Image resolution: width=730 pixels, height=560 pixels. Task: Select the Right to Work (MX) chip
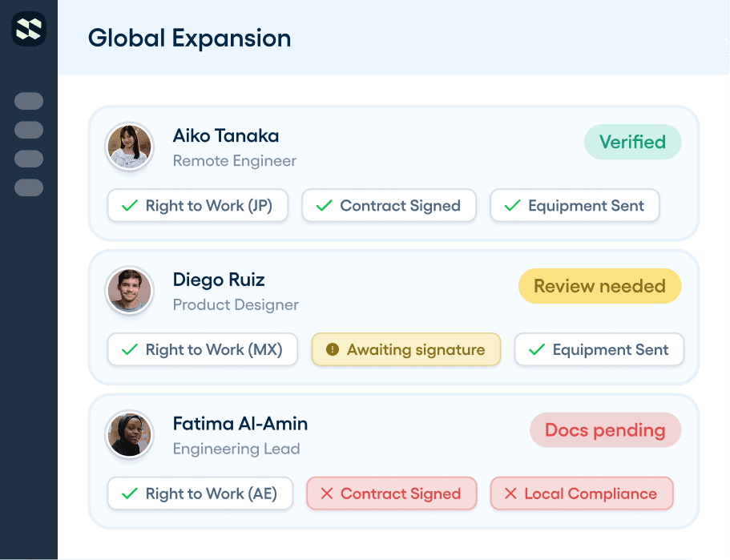[203, 349]
